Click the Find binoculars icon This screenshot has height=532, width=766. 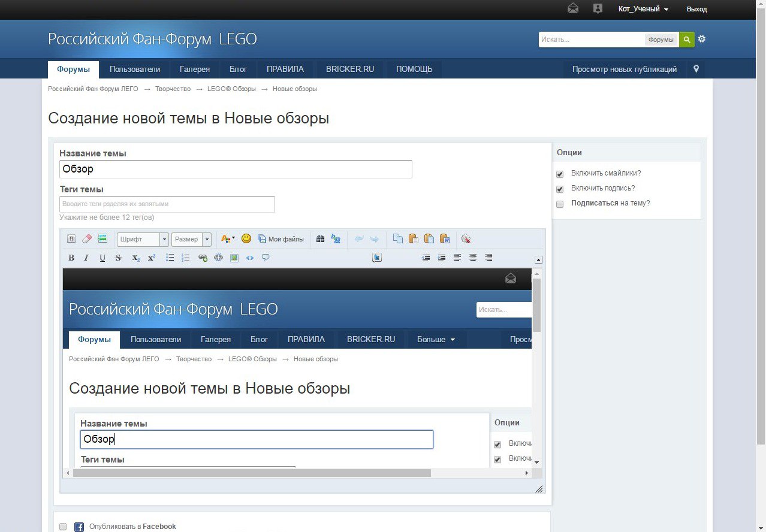[x=320, y=238]
